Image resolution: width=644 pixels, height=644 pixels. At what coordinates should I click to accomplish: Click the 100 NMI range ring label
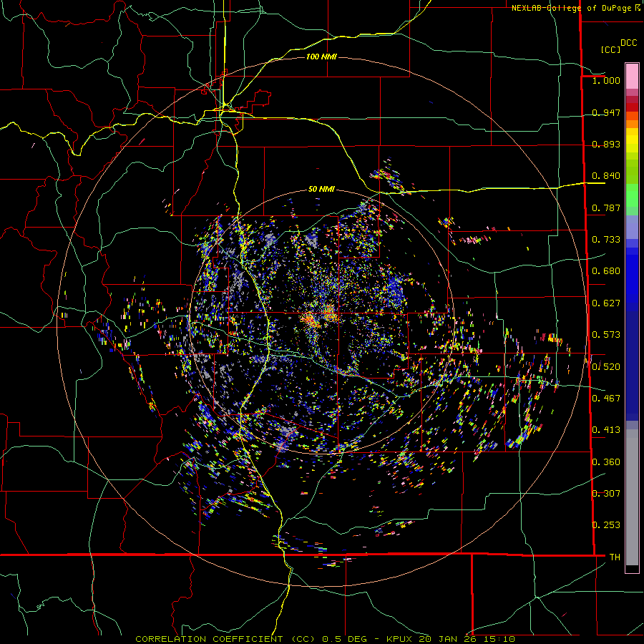coord(321,57)
